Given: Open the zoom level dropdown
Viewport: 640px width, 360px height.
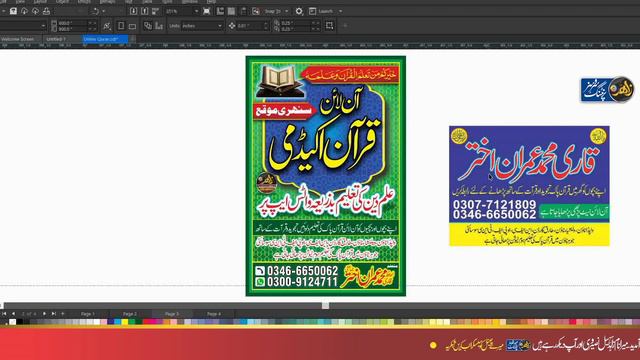Looking at the screenshot, I should 196,11.
